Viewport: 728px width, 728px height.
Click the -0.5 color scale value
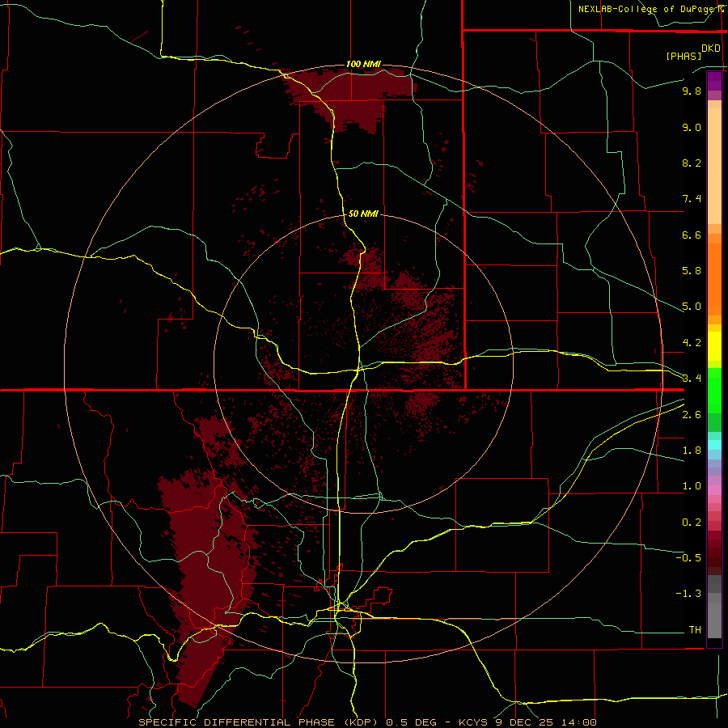click(x=688, y=557)
